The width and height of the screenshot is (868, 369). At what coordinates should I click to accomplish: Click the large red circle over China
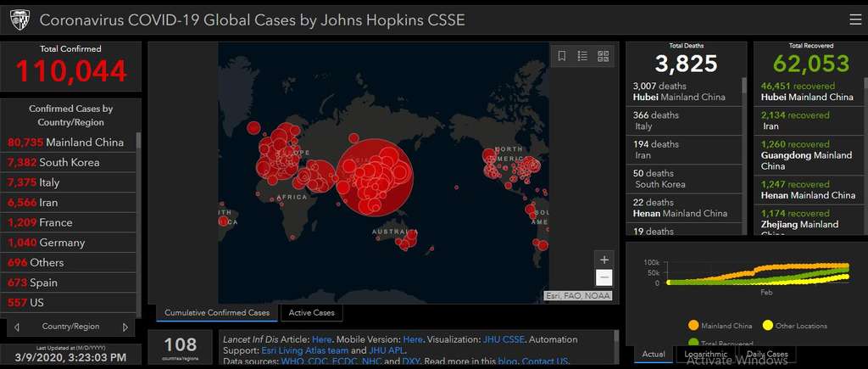(x=375, y=176)
